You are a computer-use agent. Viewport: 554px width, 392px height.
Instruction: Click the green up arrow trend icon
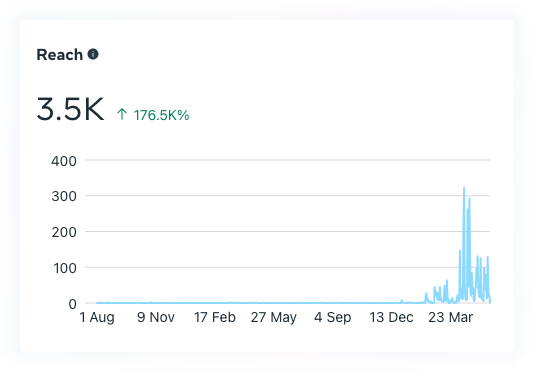[x=122, y=114]
